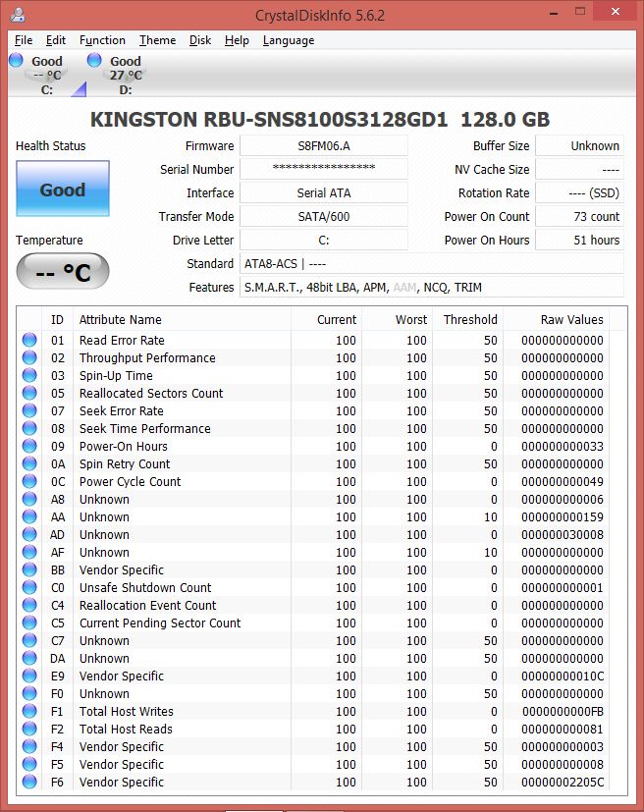Select the Reallocated Sectors Count row text

click(x=151, y=393)
